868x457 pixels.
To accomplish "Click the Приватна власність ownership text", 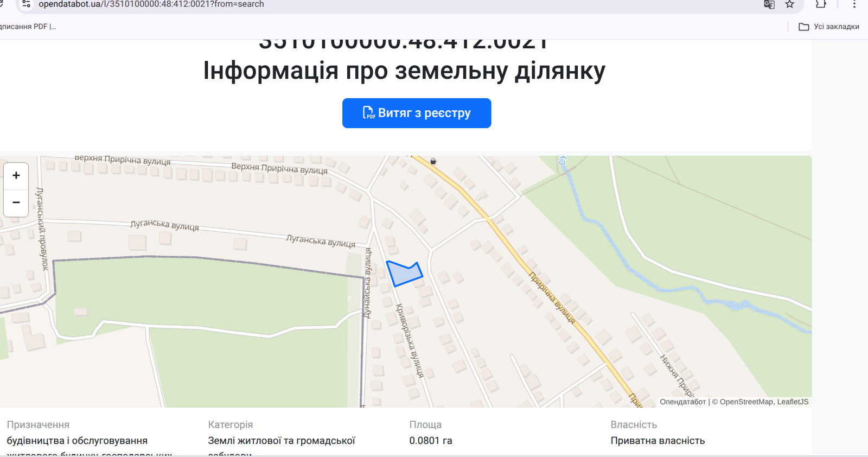I will click(658, 441).
